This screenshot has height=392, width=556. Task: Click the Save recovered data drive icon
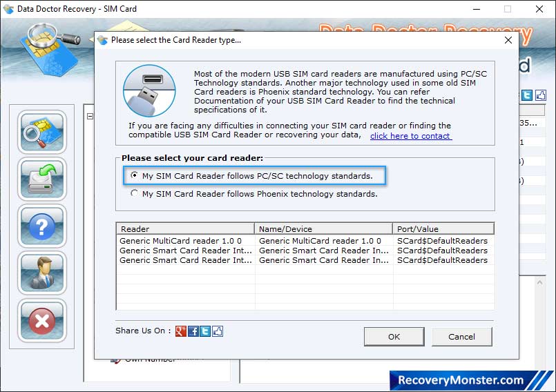(42, 179)
